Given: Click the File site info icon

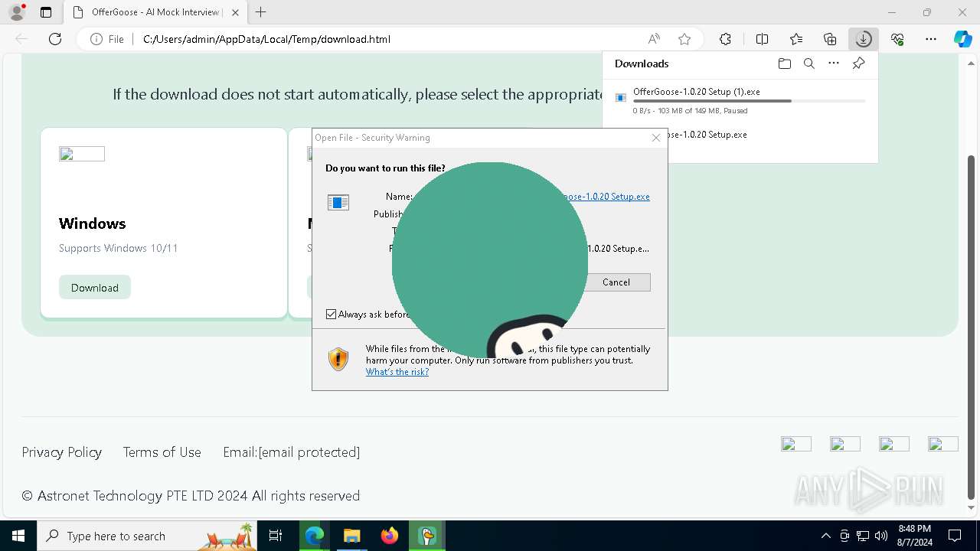Looking at the screenshot, I should [107, 39].
